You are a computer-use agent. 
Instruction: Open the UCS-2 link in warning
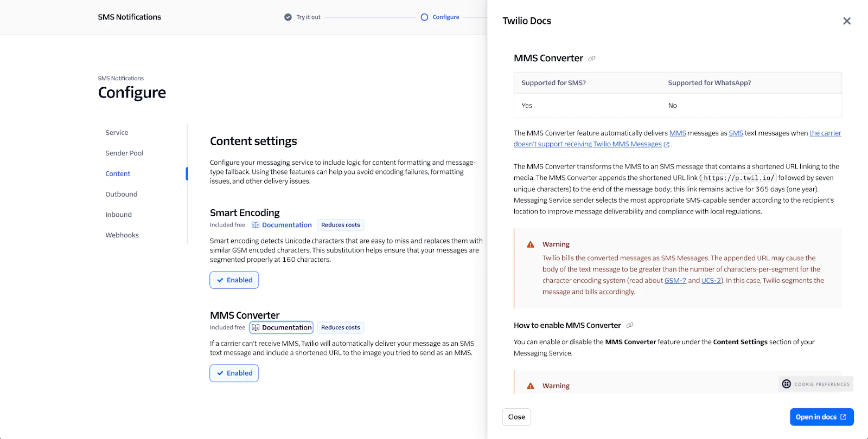click(x=711, y=281)
